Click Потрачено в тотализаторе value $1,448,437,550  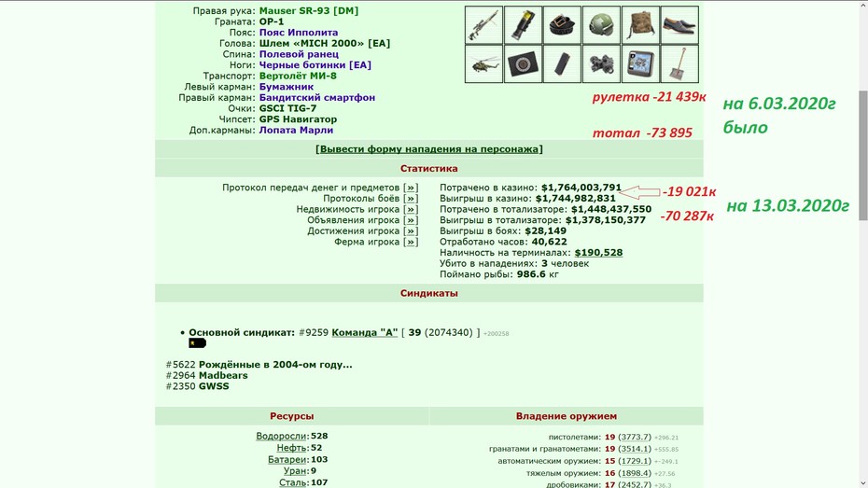coord(611,209)
